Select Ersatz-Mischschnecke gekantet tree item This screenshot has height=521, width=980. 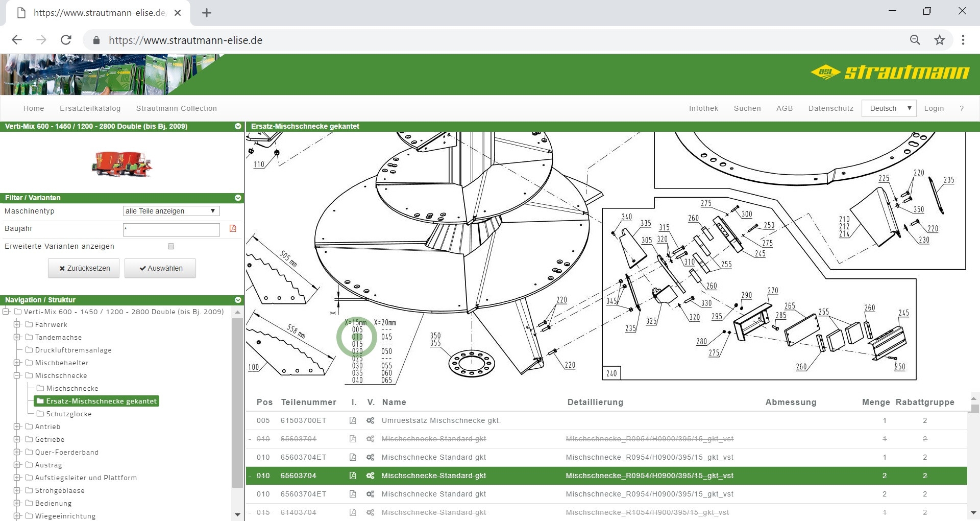point(96,401)
